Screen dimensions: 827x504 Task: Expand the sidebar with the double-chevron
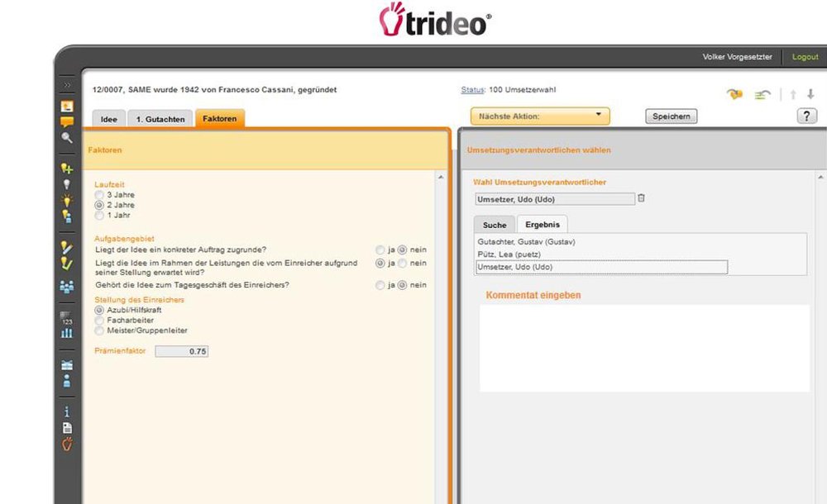point(67,85)
